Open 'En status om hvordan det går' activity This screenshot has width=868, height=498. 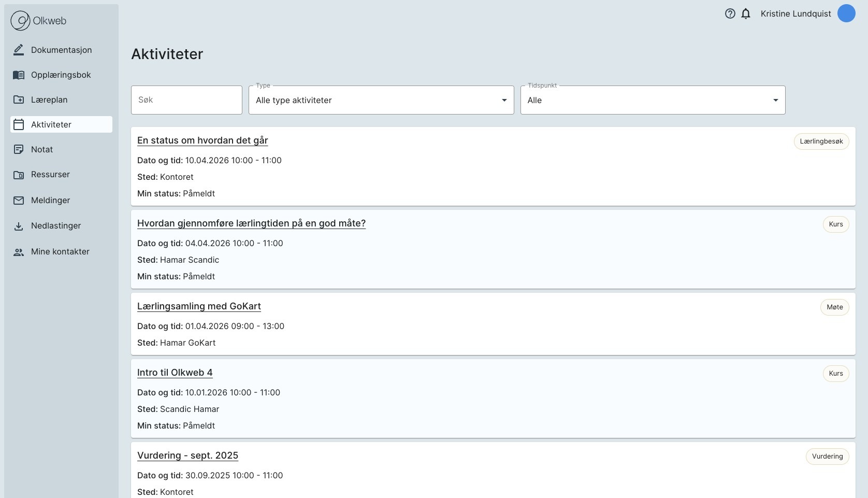click(202, 140)
